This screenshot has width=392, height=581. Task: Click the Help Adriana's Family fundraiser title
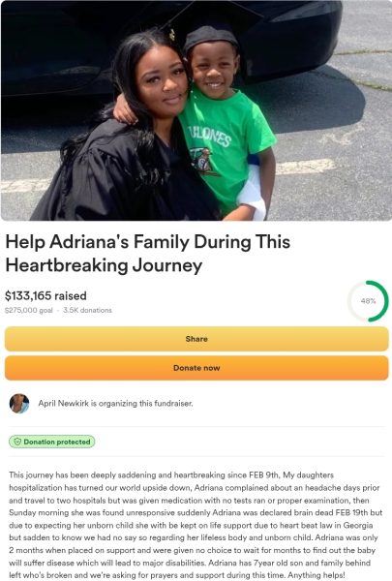tap(147, 254)
